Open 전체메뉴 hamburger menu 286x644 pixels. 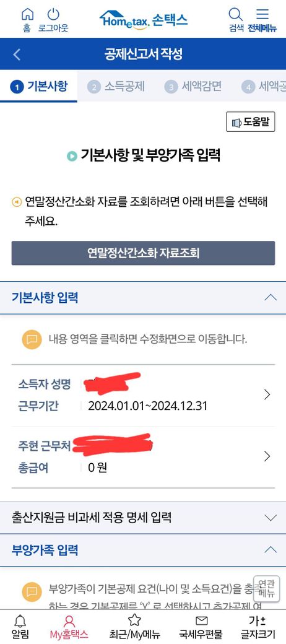[262, 14]
